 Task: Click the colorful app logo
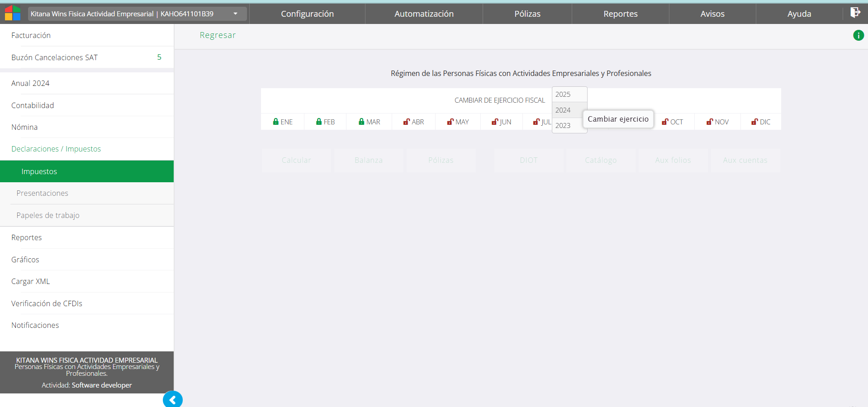coord(13,13)
